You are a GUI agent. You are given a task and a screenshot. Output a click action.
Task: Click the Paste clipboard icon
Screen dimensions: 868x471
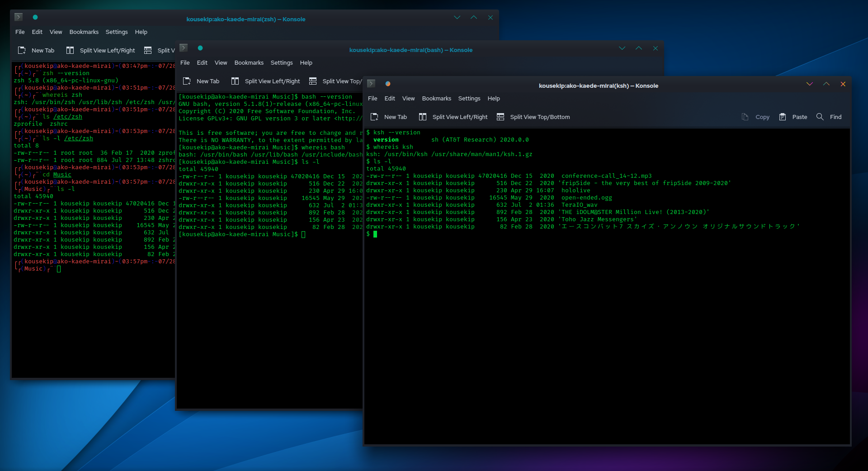pos(783,117)
